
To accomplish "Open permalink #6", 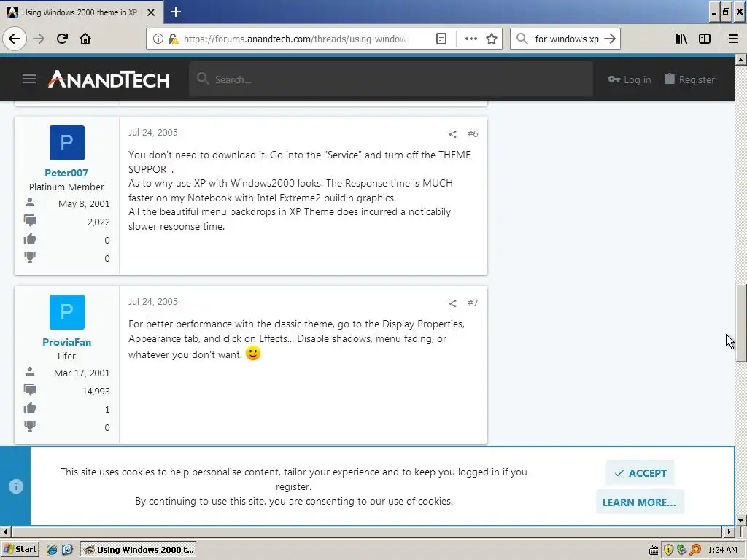I will pos(473,134).
